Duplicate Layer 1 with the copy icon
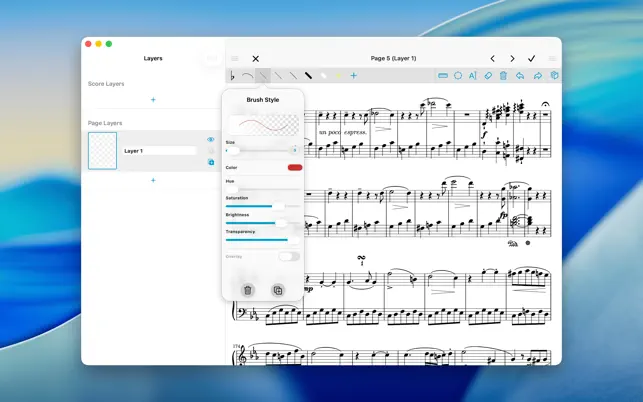643x402 pixels. click(x=211, y=162)
